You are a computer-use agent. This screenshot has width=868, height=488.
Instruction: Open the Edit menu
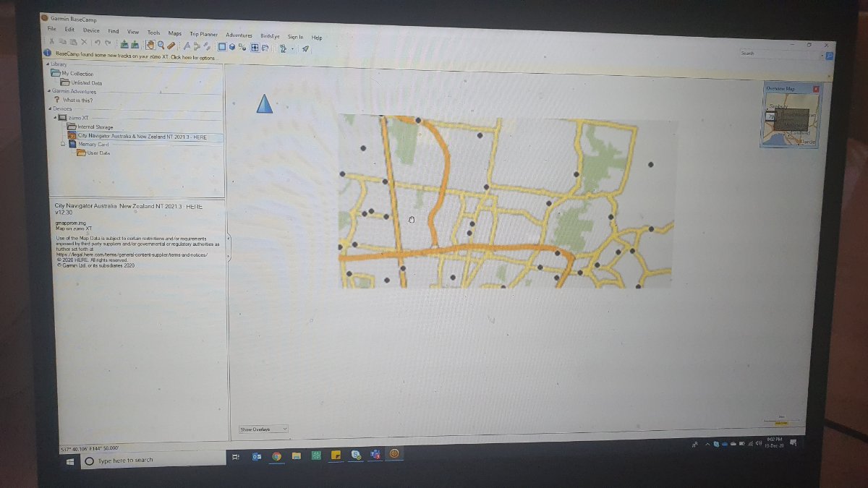[69, 30]
